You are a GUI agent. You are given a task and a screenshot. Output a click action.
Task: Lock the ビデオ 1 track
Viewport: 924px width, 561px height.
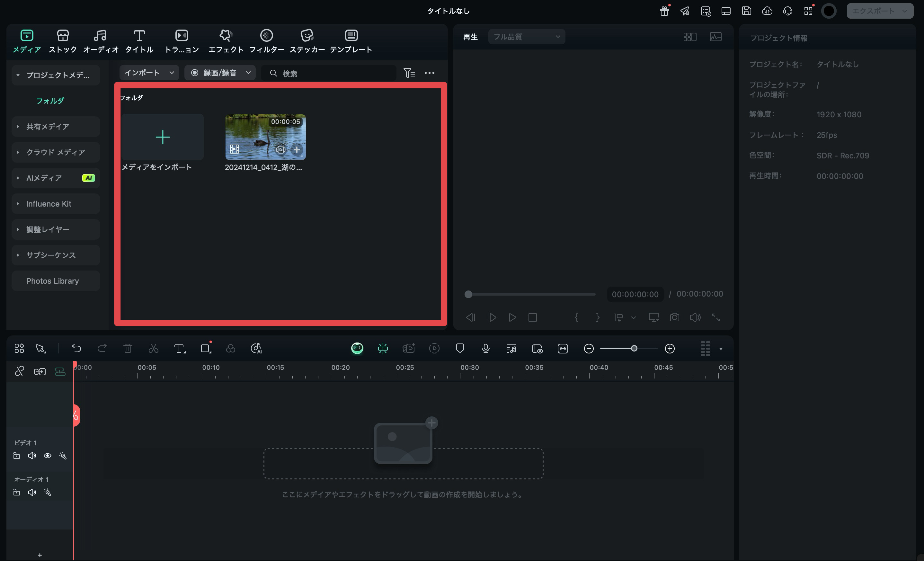[x=16, y=456]
